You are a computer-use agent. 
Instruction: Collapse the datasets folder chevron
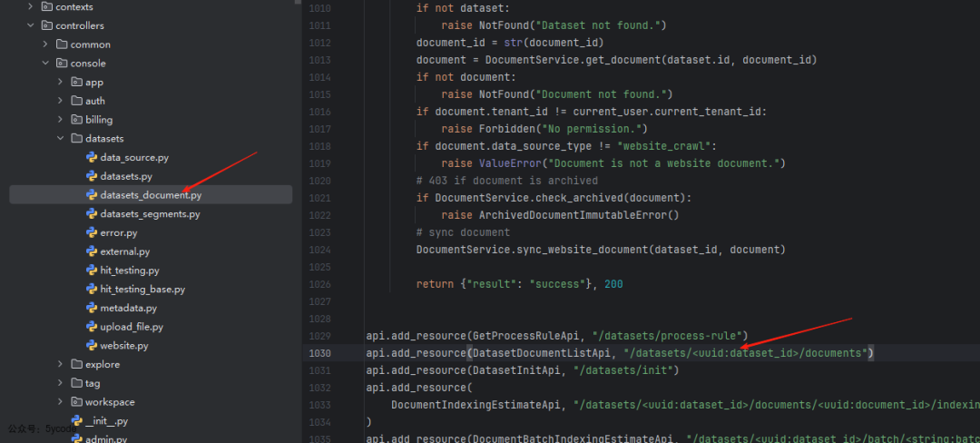[x=61, y=138]
